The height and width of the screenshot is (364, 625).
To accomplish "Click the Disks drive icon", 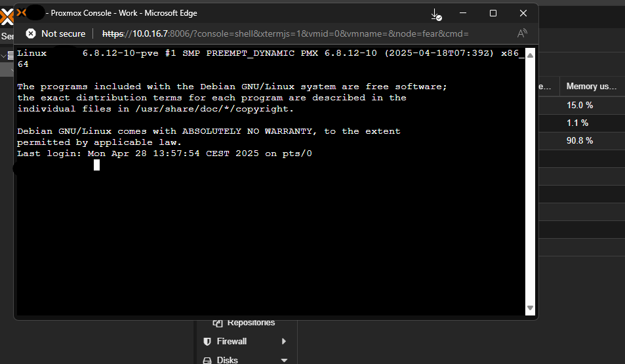I will tap(207, 361).
